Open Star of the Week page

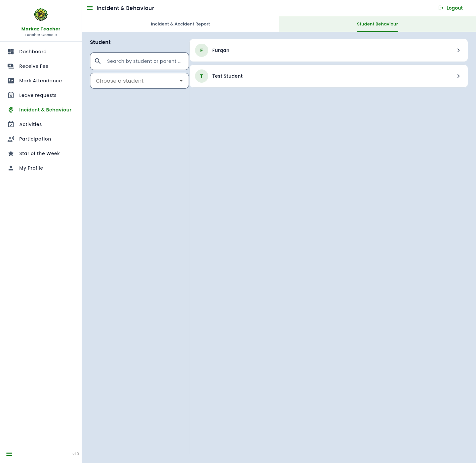(39, 153)
